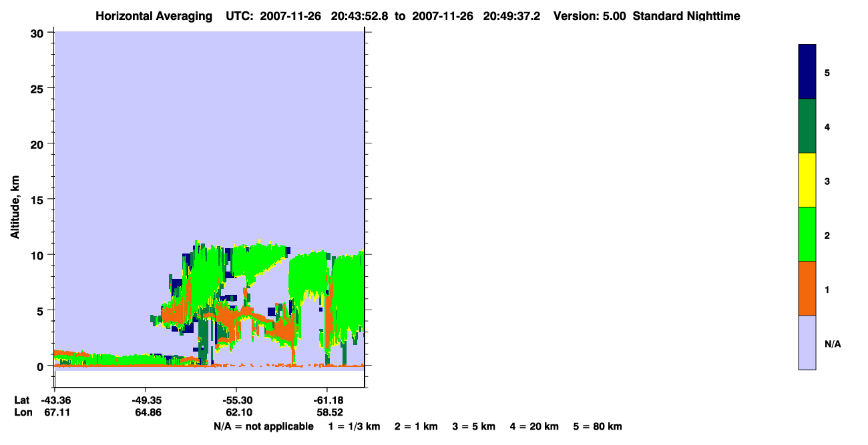The image size is (868, 445).
Task: Click the bright green color bar segment labeled 2
Action: tap(807, 234)
